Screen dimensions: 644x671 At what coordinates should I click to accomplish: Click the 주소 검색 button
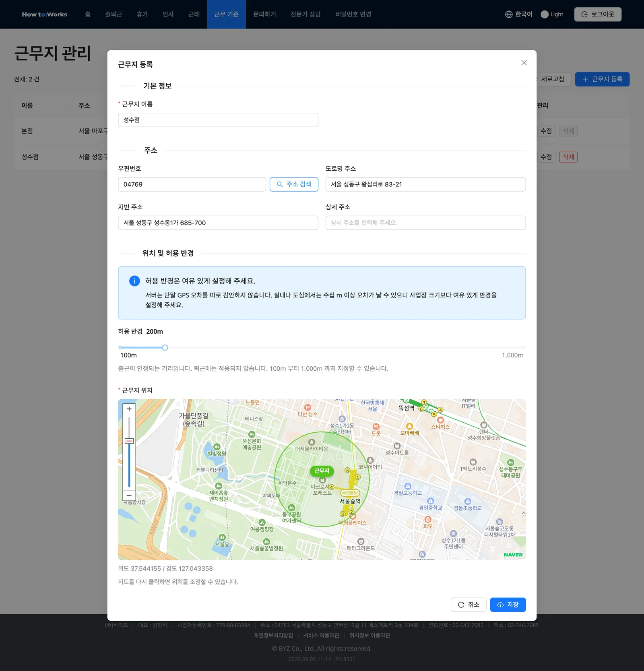[294, 184]
